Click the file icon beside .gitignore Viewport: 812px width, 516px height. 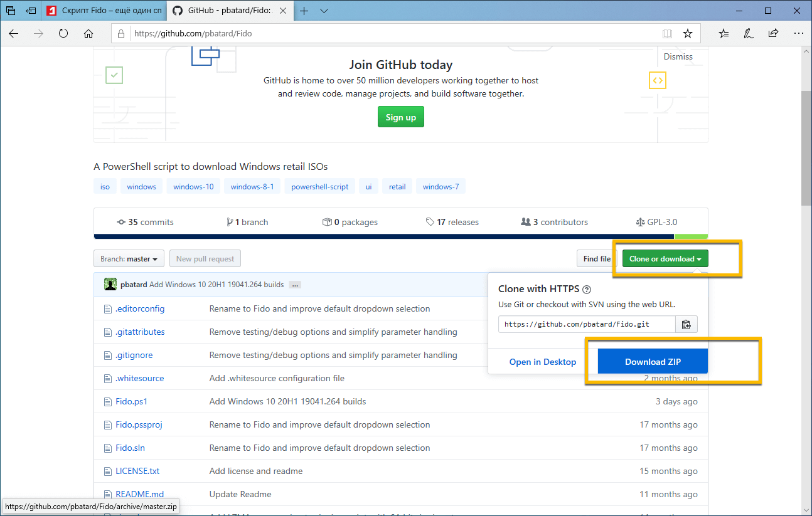[107, 355]
